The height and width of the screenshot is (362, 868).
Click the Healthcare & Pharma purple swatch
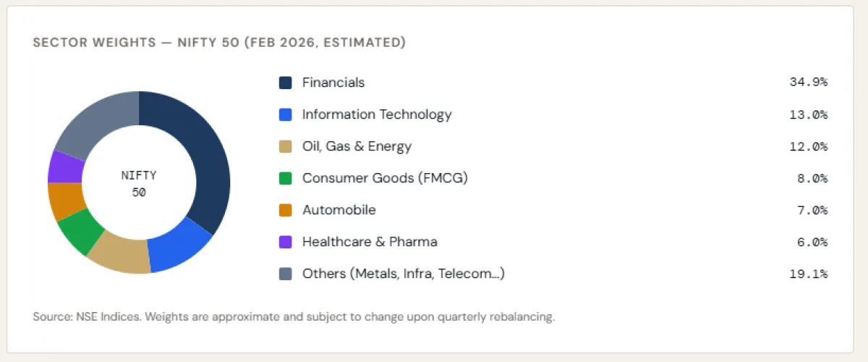pyautogui.click(x=286, y=242)
